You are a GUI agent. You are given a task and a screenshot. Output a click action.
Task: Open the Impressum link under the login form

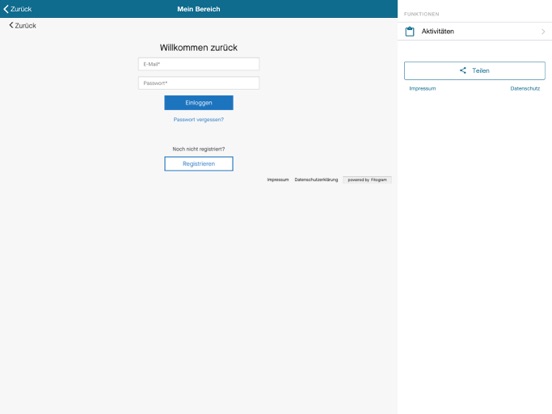click(x=278, y=180)
